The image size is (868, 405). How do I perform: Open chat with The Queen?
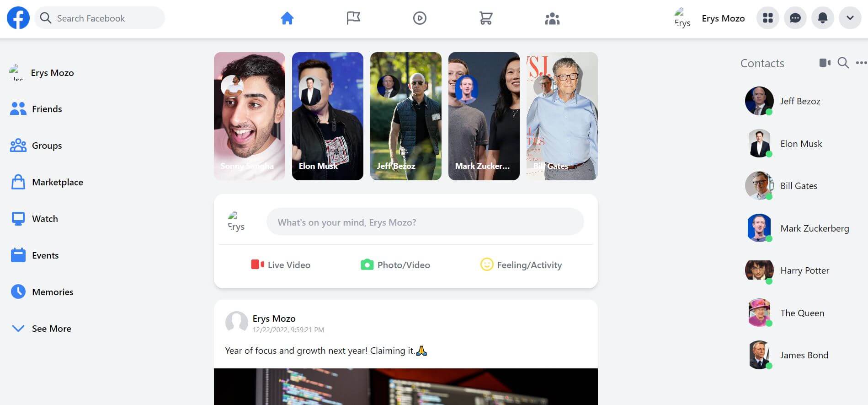[x=786, y=313]
